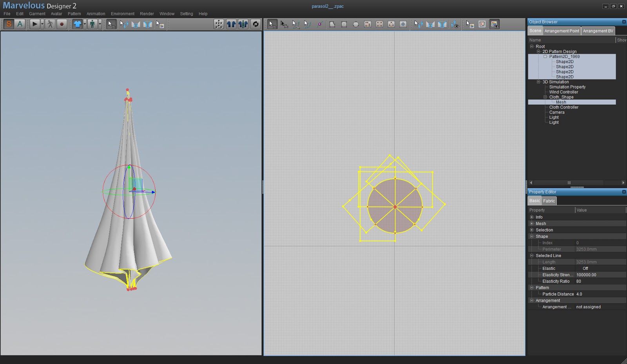
Task: Open the Garment menu
Action: coord(37,14)
